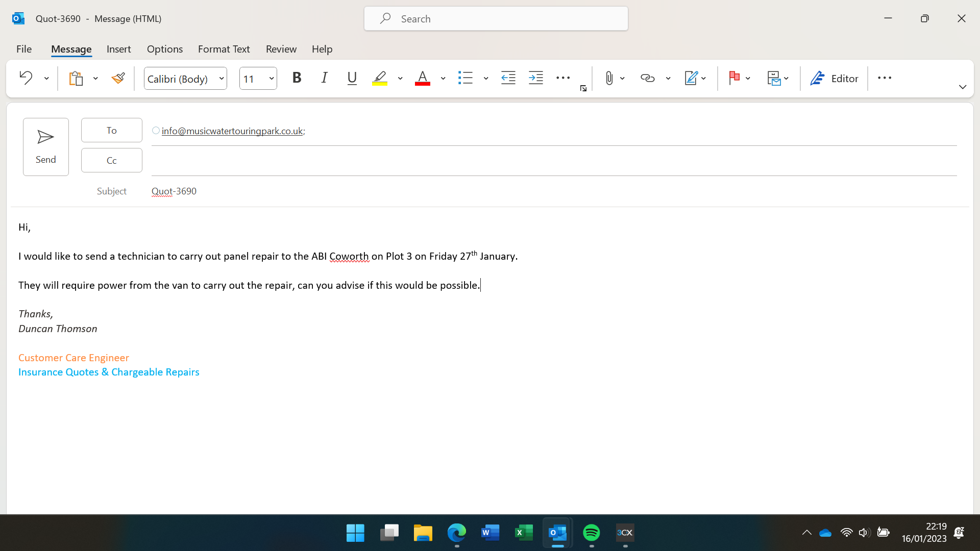Viewport: 980px width, 551px height.
Task: Switch to the Insert ribbon tab
Action: click(118, 49)
